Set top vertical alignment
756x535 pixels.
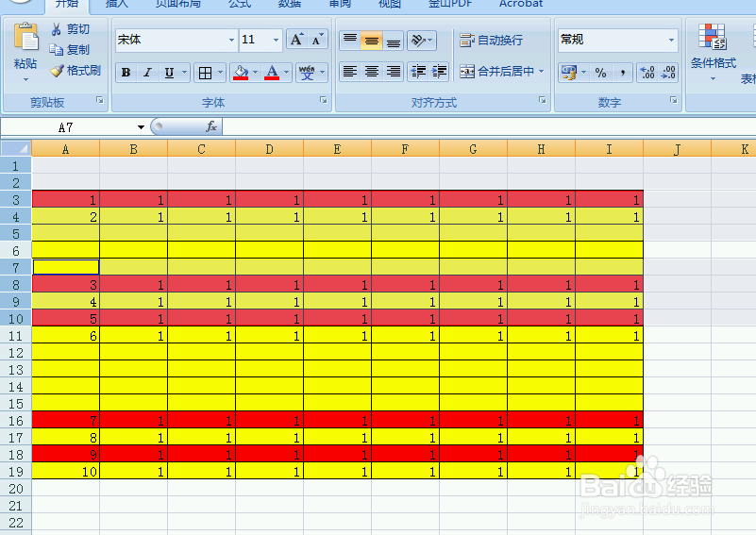click(350, 41)
